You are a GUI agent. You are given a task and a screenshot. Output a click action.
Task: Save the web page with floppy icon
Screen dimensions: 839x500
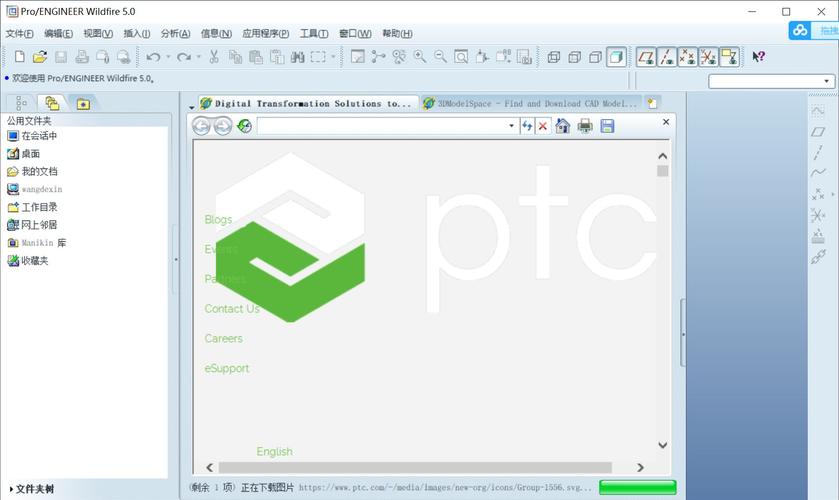(x=607, y=126)
